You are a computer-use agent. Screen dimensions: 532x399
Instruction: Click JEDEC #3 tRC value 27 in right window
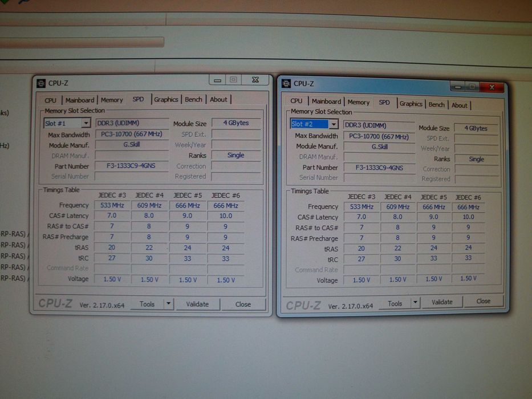[362, 259]
